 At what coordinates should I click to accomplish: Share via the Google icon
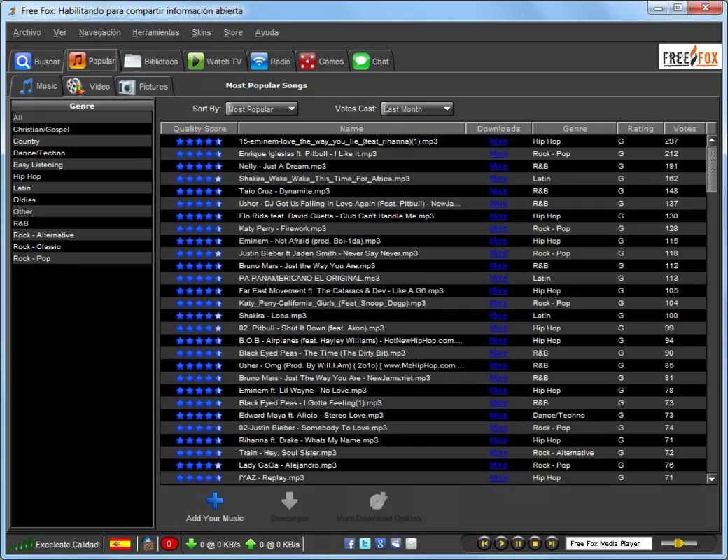pyautogui.click(x=380, y=544)
